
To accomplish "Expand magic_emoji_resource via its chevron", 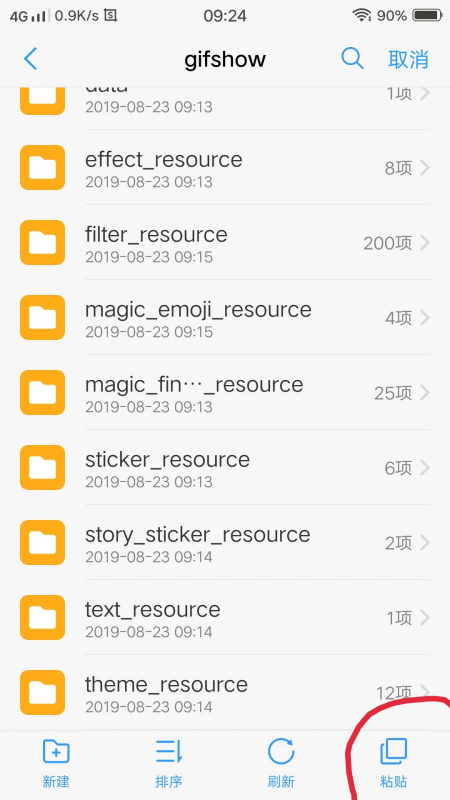I will tap(425, 318).
